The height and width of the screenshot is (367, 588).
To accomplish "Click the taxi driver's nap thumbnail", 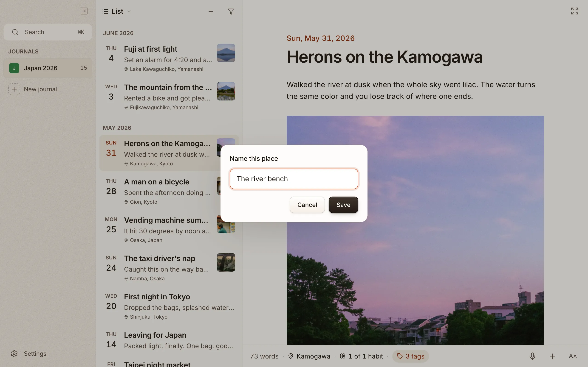I will pyautogui.click(x=226, y=262).
